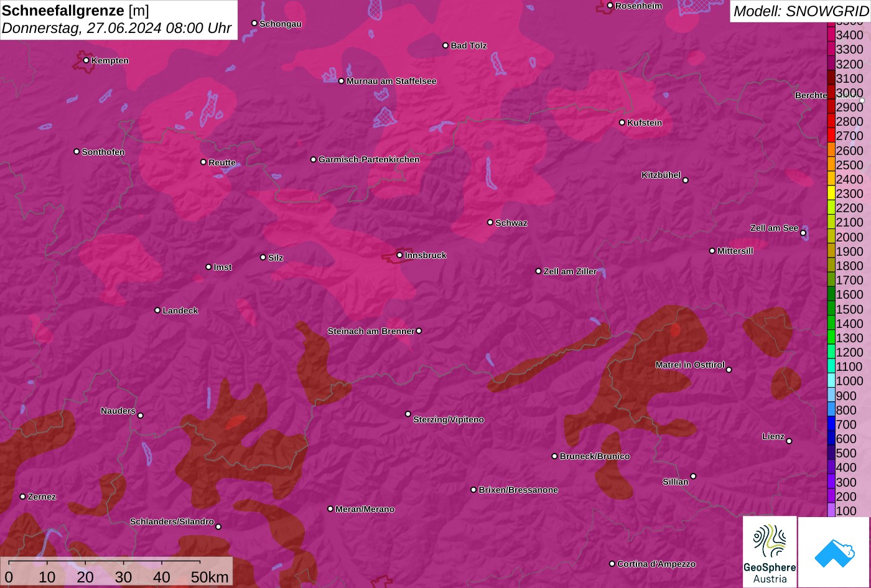The width and height of the screenshot is (871, 588).
Task: Click the Brixen/Bressanone label
Action: (x=518, y=490)
